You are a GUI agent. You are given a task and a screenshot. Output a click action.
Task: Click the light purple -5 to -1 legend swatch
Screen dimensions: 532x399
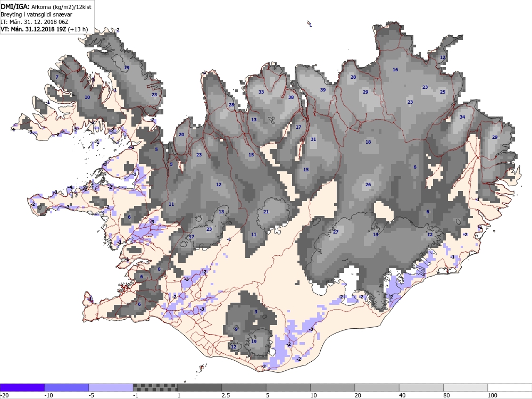coord(111,387)
